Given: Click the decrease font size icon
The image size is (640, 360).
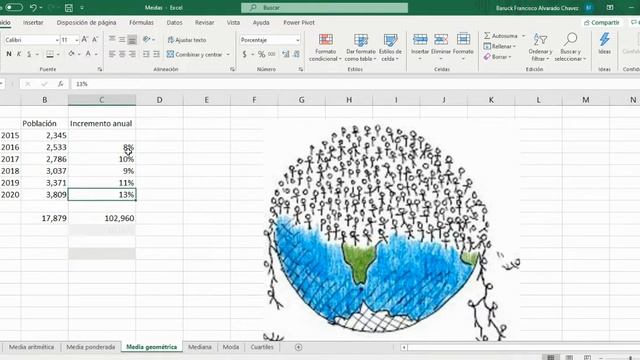Looking at the screenshot, I should point(95,40).
